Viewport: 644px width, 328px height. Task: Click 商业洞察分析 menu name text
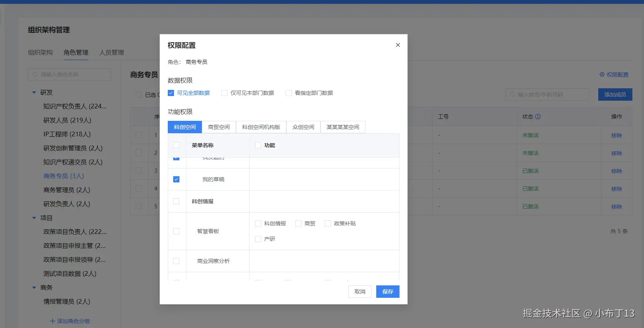point(214,261)
